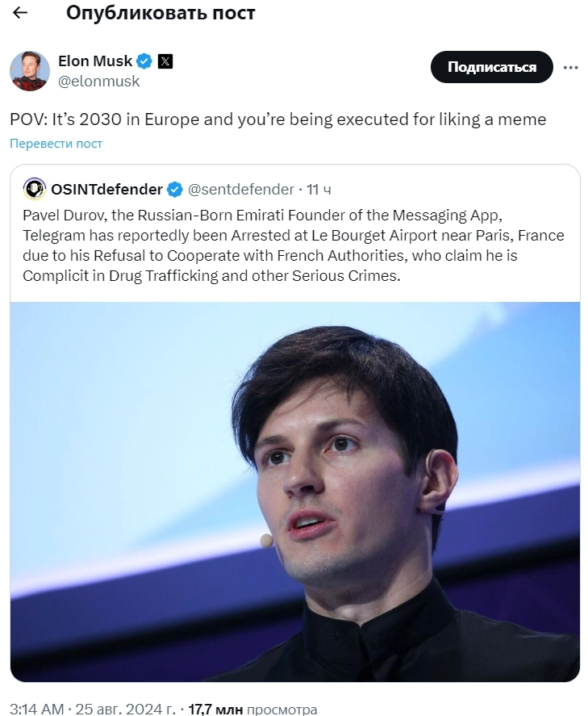Click the main post text about 2030
588x716 pixels.
click(x=277, y=119)
